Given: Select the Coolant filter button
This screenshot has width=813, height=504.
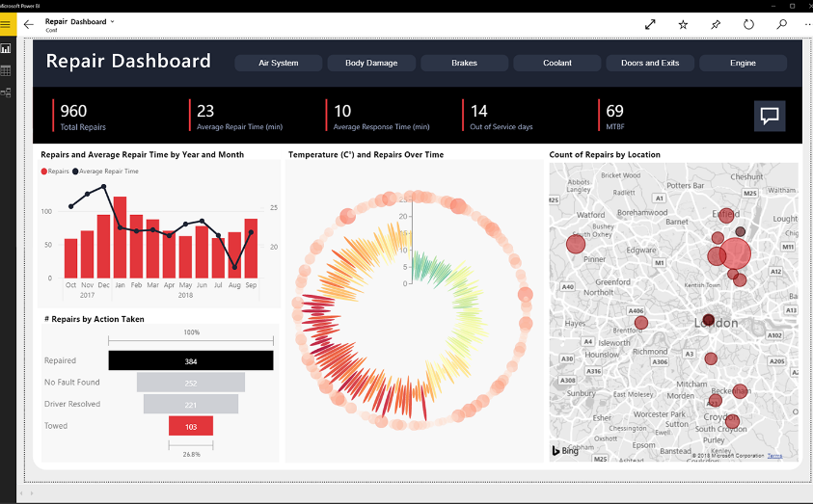Looking at the screenshot, I should [557, 63].
